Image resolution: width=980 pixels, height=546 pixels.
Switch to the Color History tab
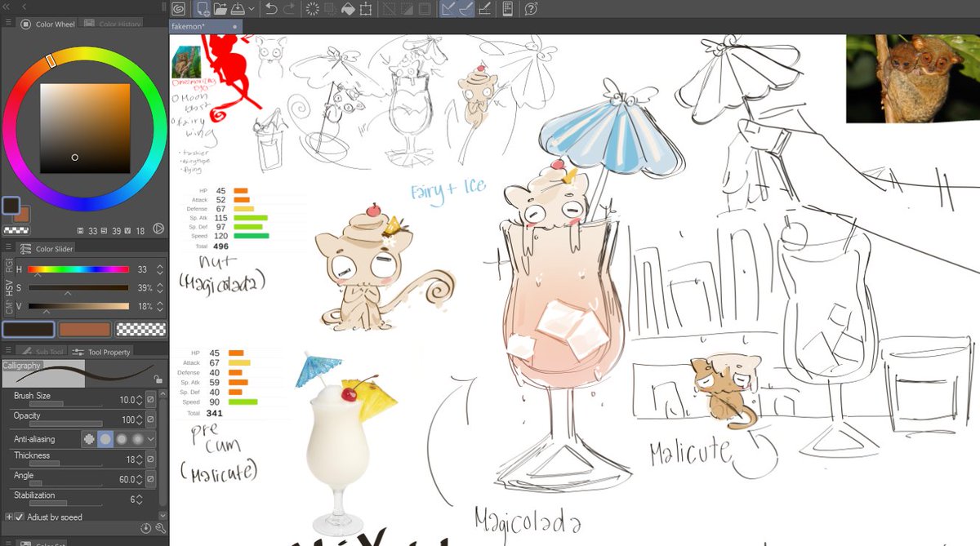click(112, 24)
